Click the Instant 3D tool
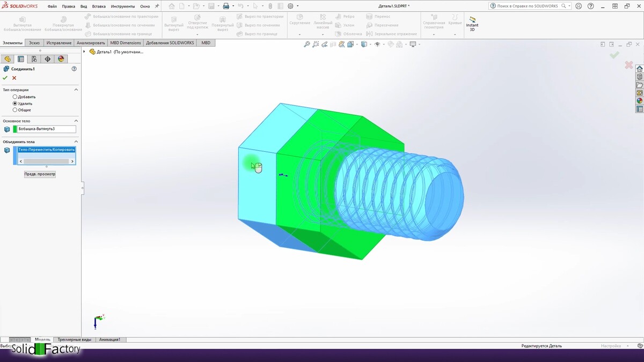This screenshot has width=644, height=362. (472, 25)
